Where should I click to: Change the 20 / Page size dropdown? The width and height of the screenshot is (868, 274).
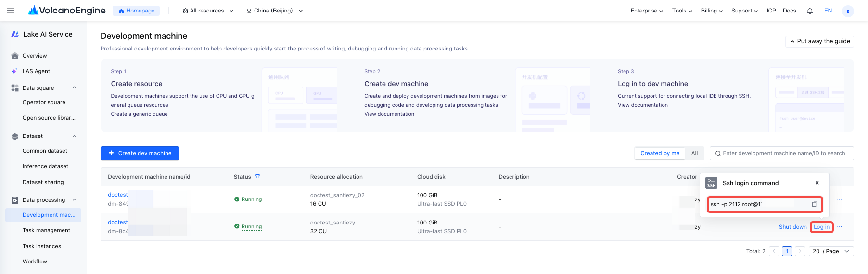831,251
